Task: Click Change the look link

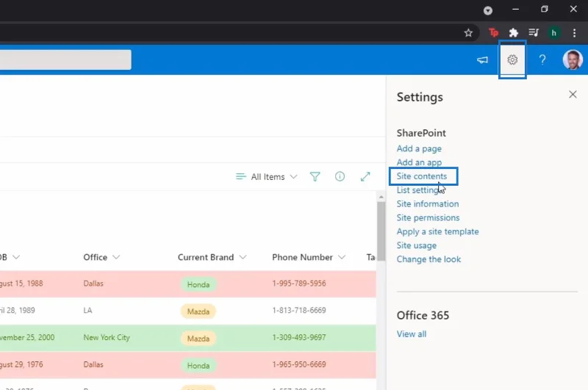Action: pyautogui.click(x=429, y=259)
